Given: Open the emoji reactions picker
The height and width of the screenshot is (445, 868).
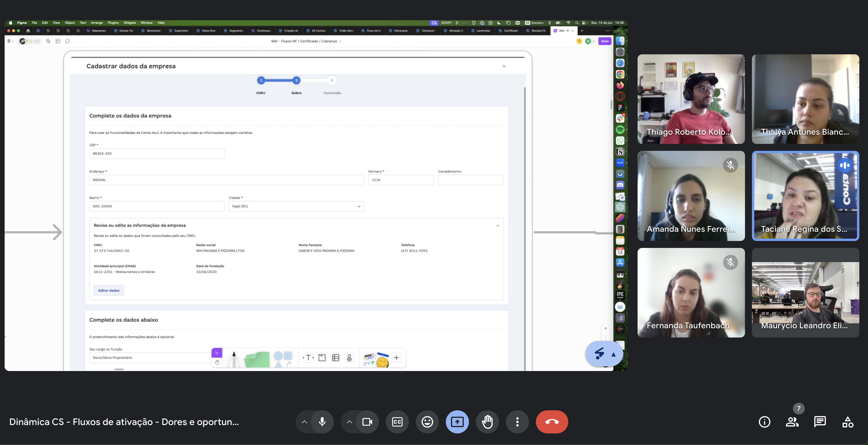Looking at the screenshot, I should pyautogui.click(x=427, y=422).
